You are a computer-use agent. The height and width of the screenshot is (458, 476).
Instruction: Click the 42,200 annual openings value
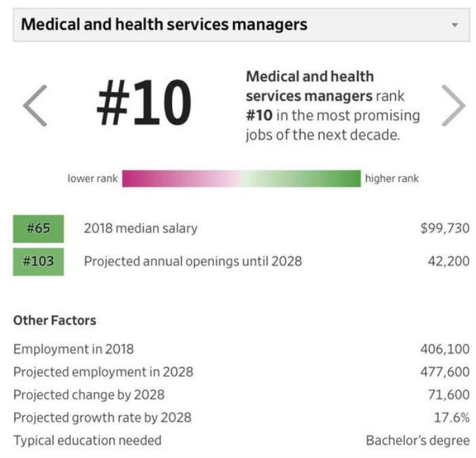pyautogui.click(x=448, y=261)
